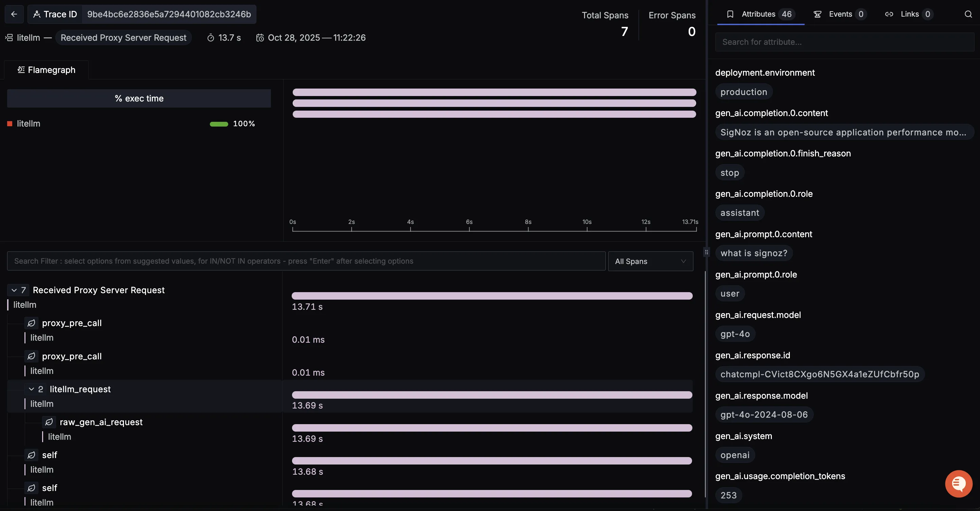The image size is (980, 511).
Task: Click the leaf icon next to raw_gen_ai_request
Action: pos(49,422)
